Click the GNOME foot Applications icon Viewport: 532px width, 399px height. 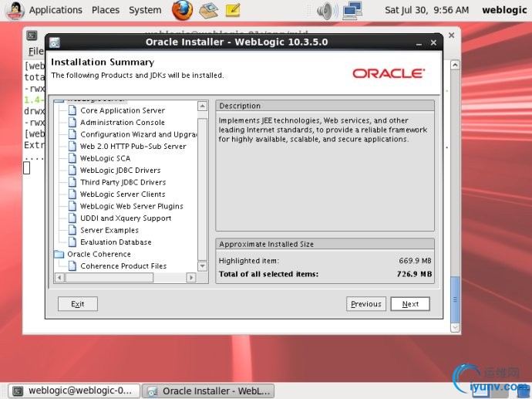point(15,10)
